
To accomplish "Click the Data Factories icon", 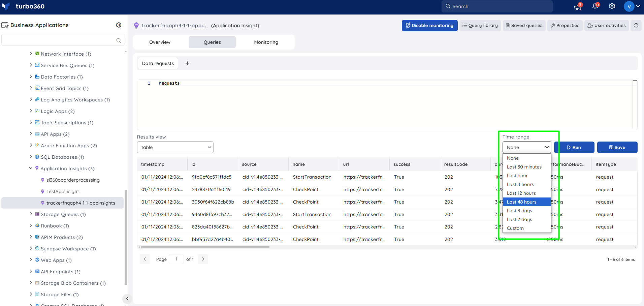I will pyautogui.click(x=37, y=76).
